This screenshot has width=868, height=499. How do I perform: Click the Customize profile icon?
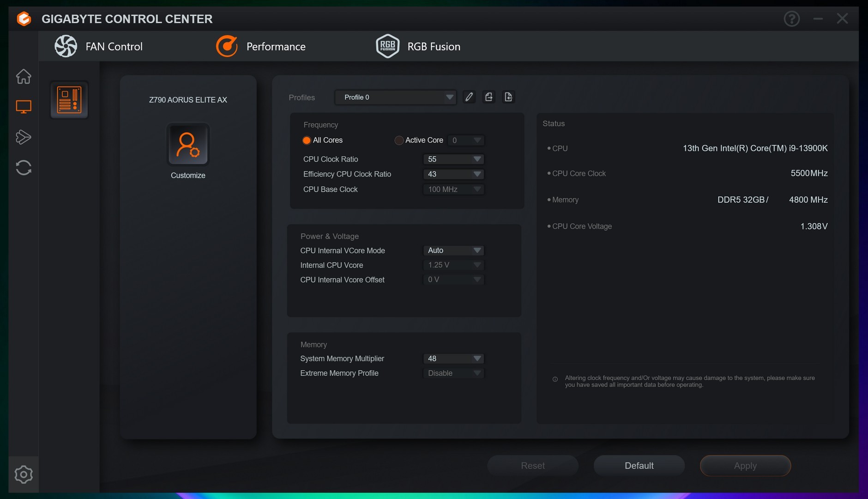(x=188, y=144)
